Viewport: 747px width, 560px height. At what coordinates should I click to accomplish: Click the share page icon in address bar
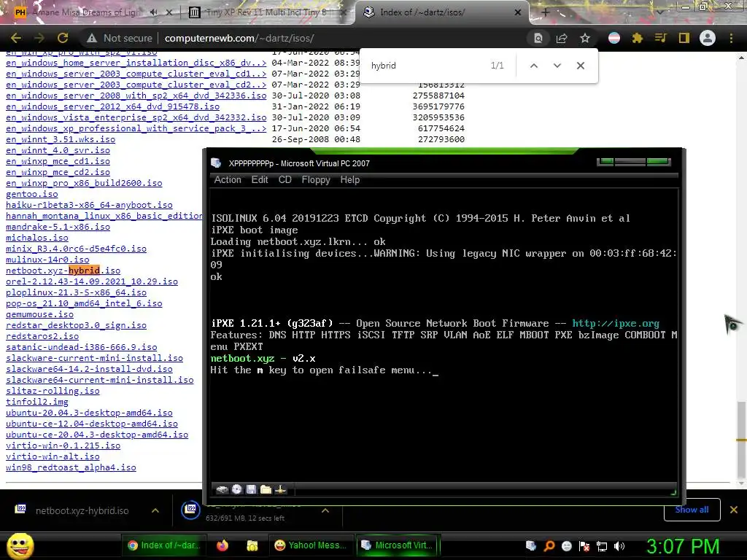[562, 38]
